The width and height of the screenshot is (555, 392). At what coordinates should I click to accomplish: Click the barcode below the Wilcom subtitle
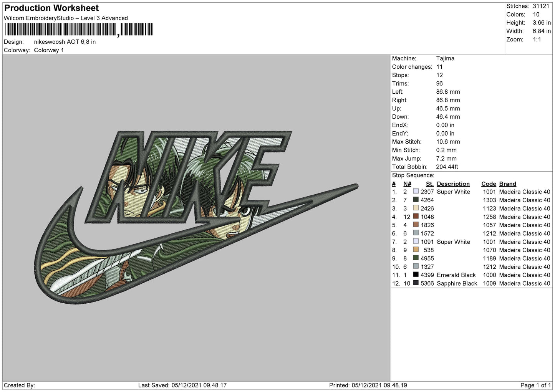tap(79, 30)
